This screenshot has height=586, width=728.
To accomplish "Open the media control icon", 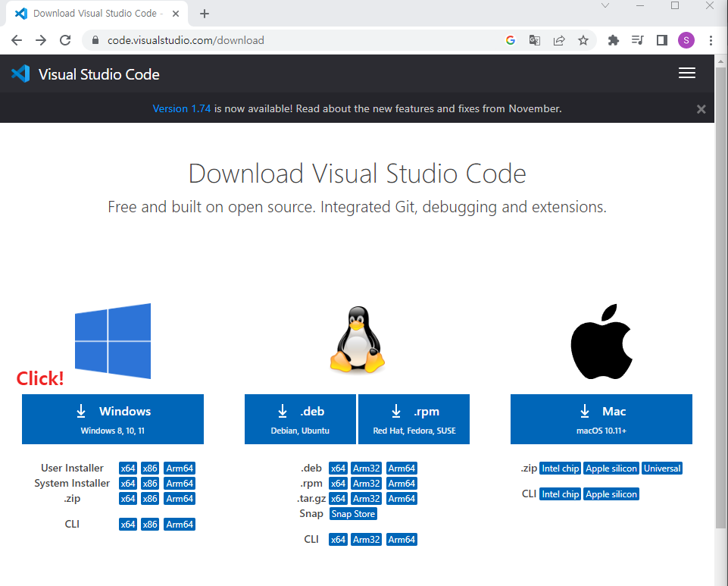I will coord(637,40).
